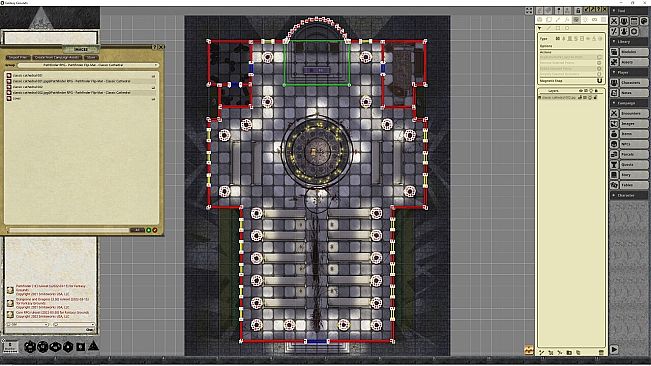651x366 pixels.
Task: Toggle the Magnetic Snap magnet
Action: point(600,81)
